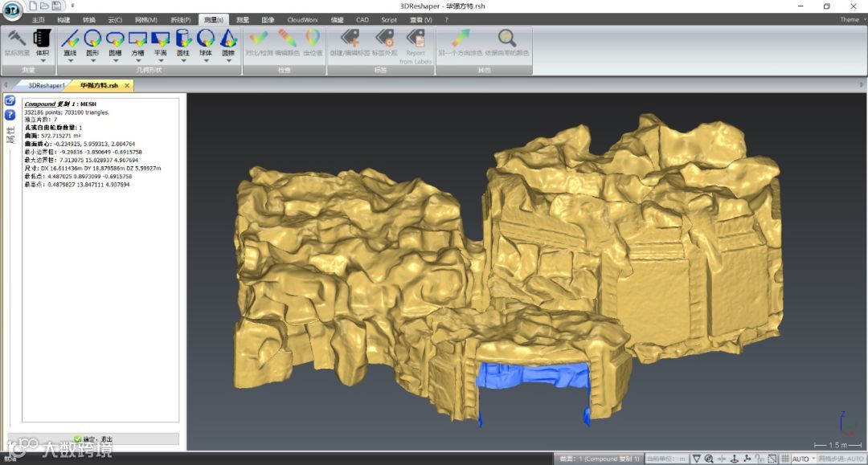The width and height of the screenshot is (868, 465).
Task: Open the 云(C) cloud ribbon tab
Action: pos(115,20)
